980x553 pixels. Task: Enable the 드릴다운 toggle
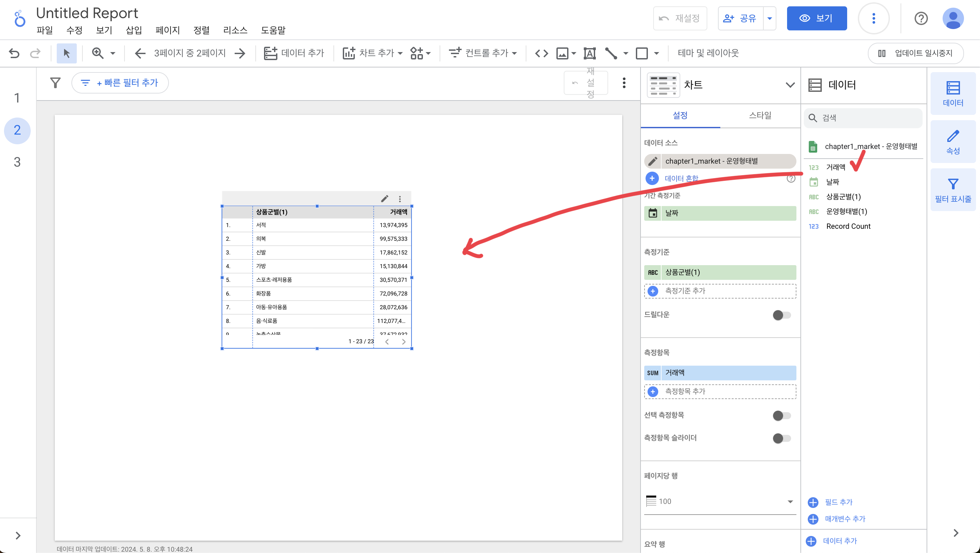click(781, 315)
